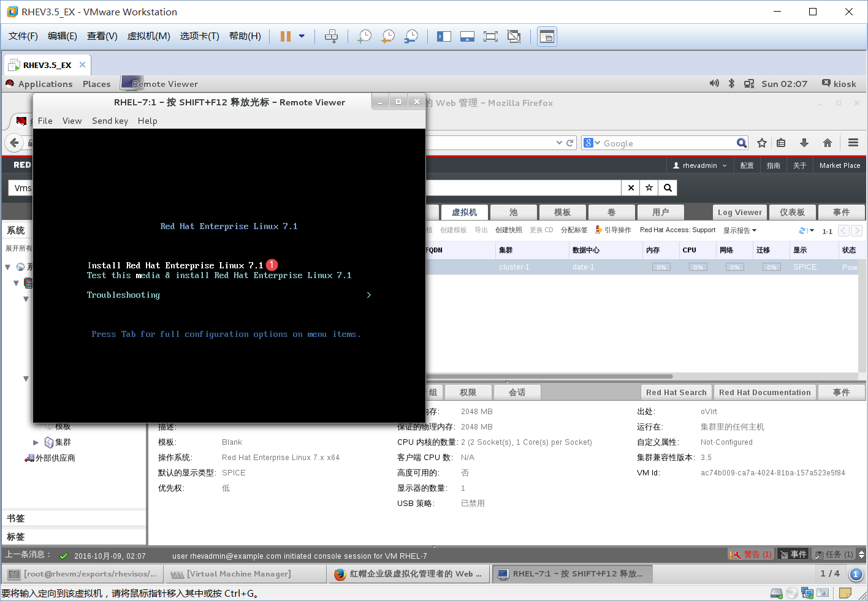Expand the 集群 tree node

coord(36,442)
